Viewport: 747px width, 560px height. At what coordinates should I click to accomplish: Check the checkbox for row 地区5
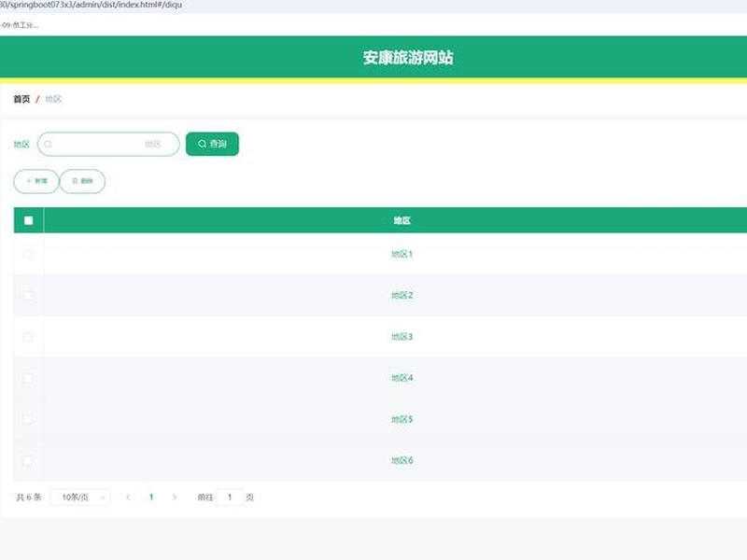tap(28, 419)
